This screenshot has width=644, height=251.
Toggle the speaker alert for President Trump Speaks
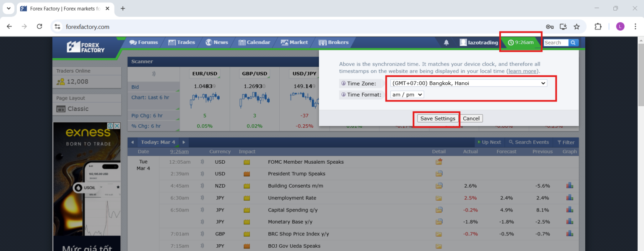(x=202, y=173)
